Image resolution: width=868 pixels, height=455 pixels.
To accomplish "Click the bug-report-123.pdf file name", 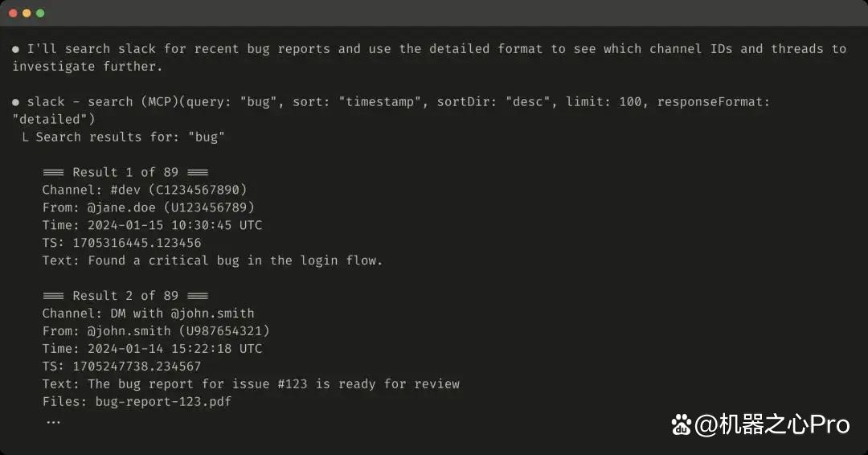I will tap(163, 402).
